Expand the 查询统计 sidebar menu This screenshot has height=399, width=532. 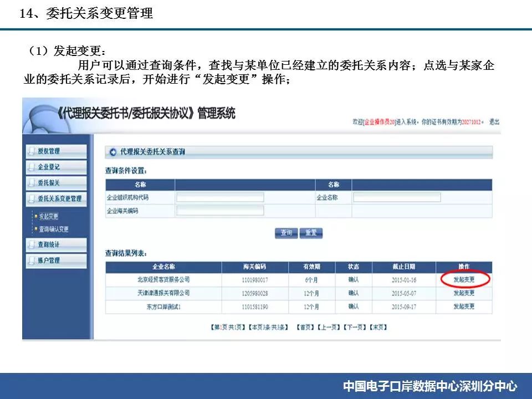point(55,244)
